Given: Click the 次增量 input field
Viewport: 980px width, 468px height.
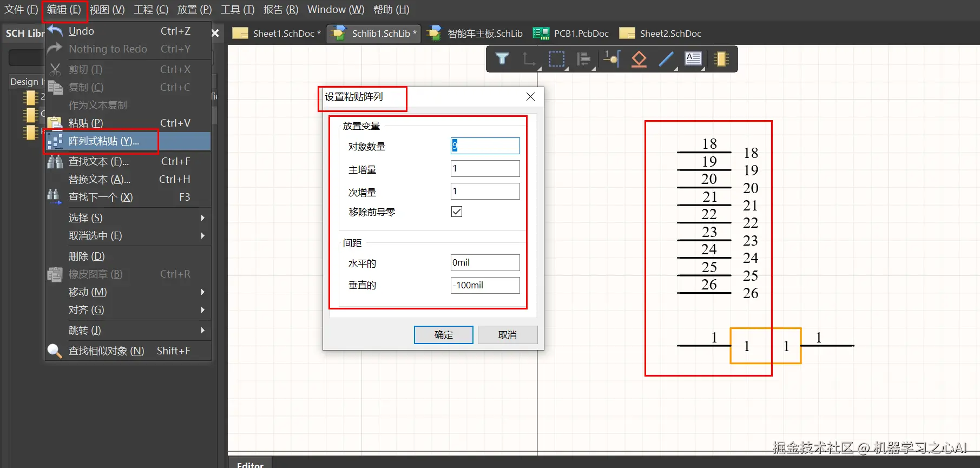Looking at the screenshot, I should pos(485,191).
